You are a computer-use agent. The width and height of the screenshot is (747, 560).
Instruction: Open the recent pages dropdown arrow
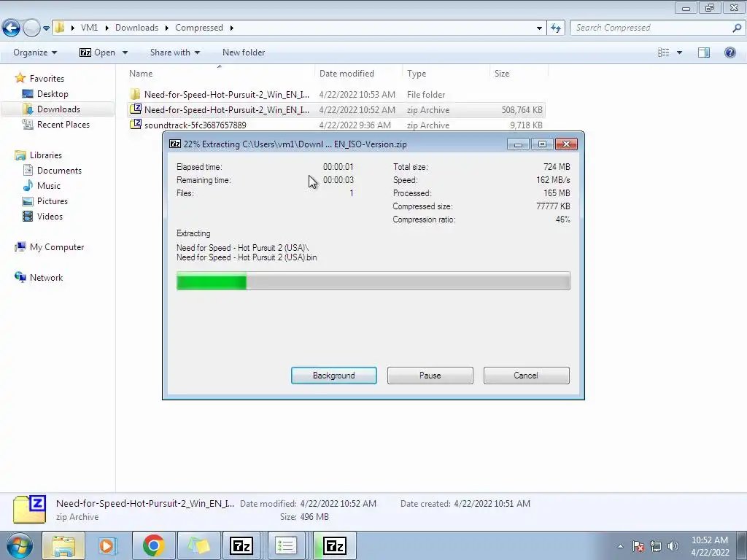[x=46, y=28]
